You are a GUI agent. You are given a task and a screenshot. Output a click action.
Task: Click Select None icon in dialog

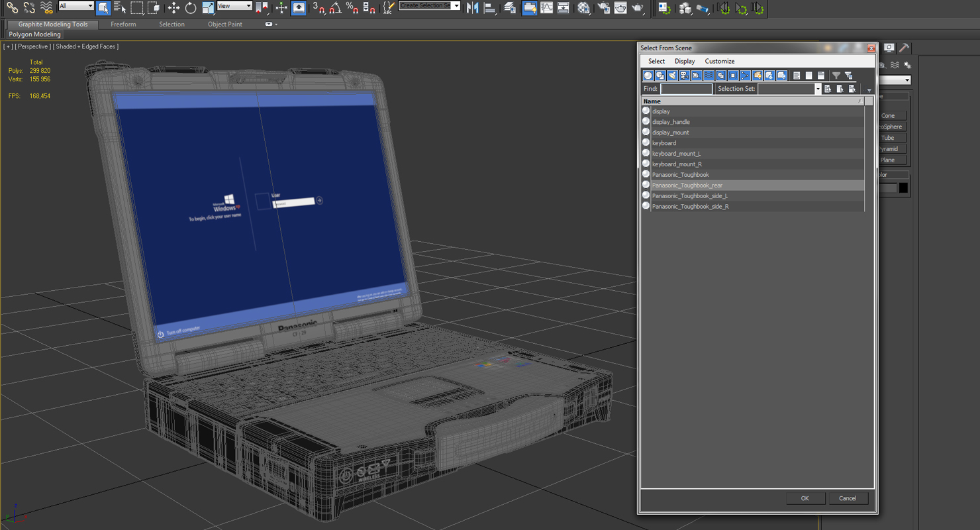point(808,76)
